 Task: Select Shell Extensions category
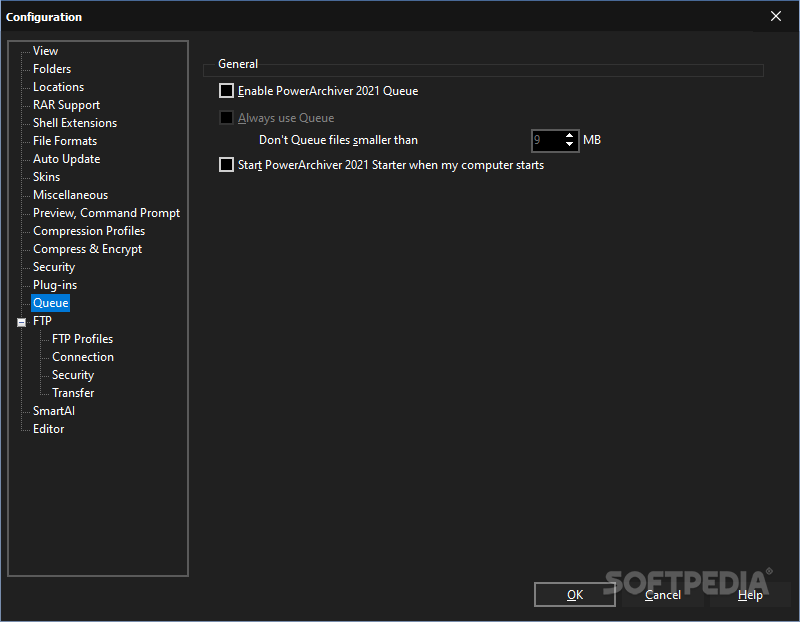click(75, 123)
